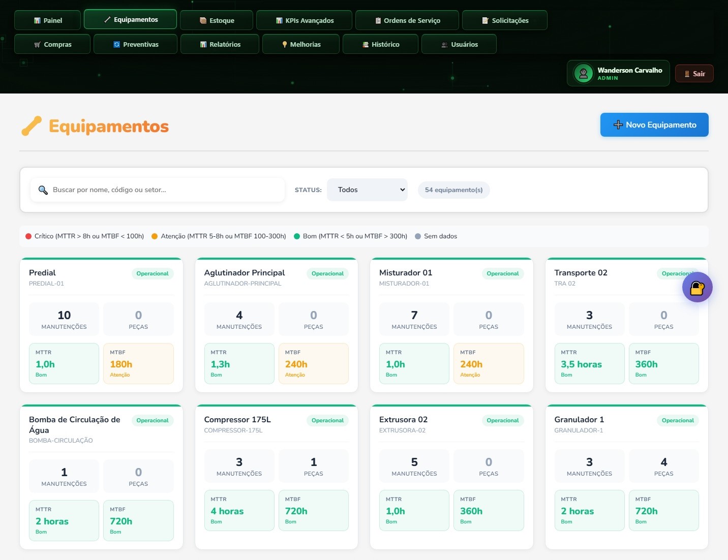Click the door icon in Sair button
The width and height of the screenshot is (728, 560).
[x=687, y=74]
